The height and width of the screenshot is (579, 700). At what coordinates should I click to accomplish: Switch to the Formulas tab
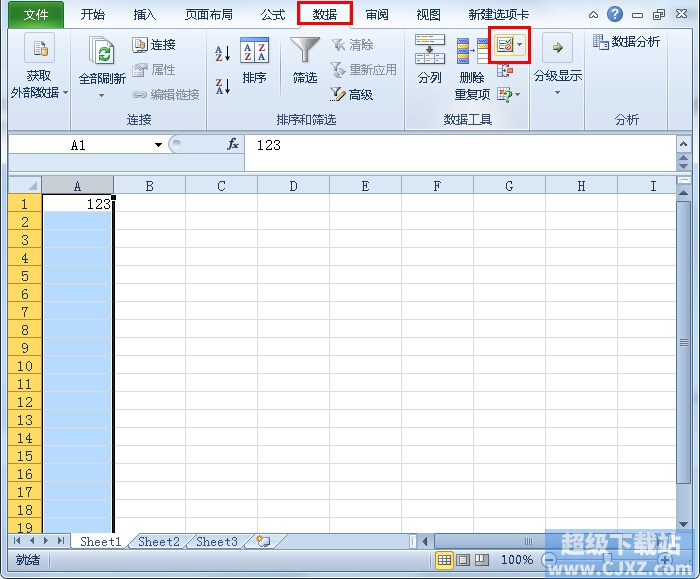click(273, 15)
